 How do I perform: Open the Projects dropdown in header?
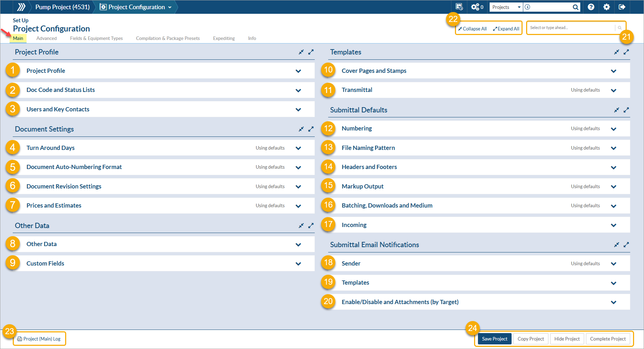506,7
